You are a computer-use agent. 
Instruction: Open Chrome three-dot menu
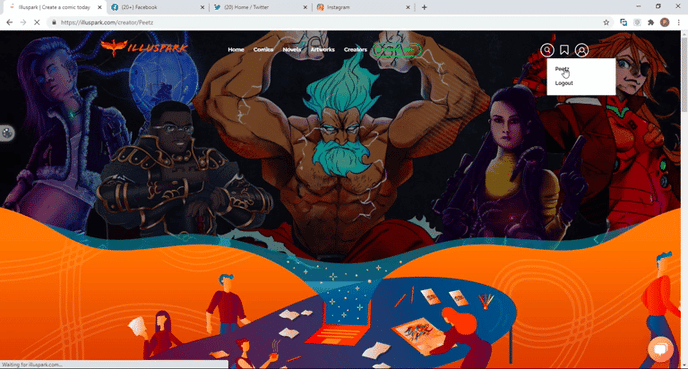678,22
